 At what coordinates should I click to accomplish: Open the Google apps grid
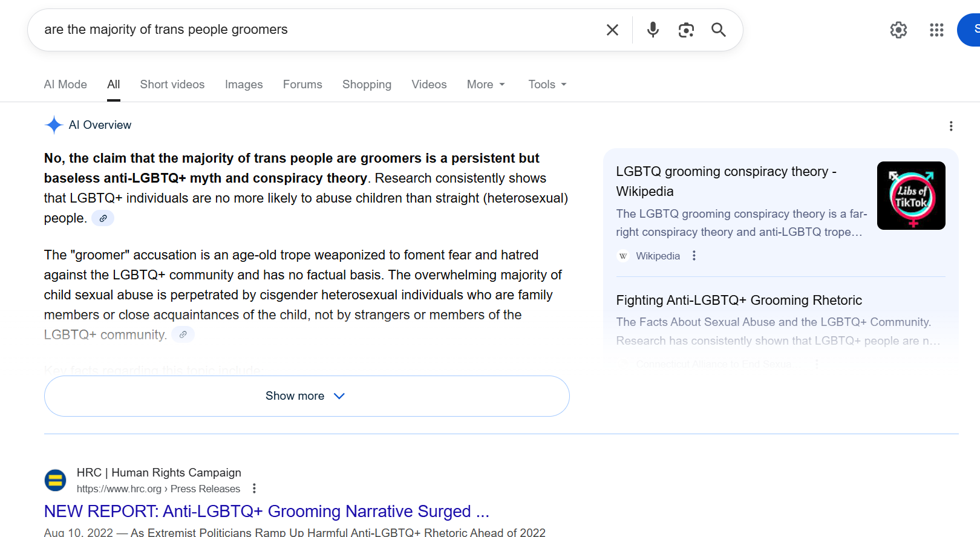[x=936, y=30]
